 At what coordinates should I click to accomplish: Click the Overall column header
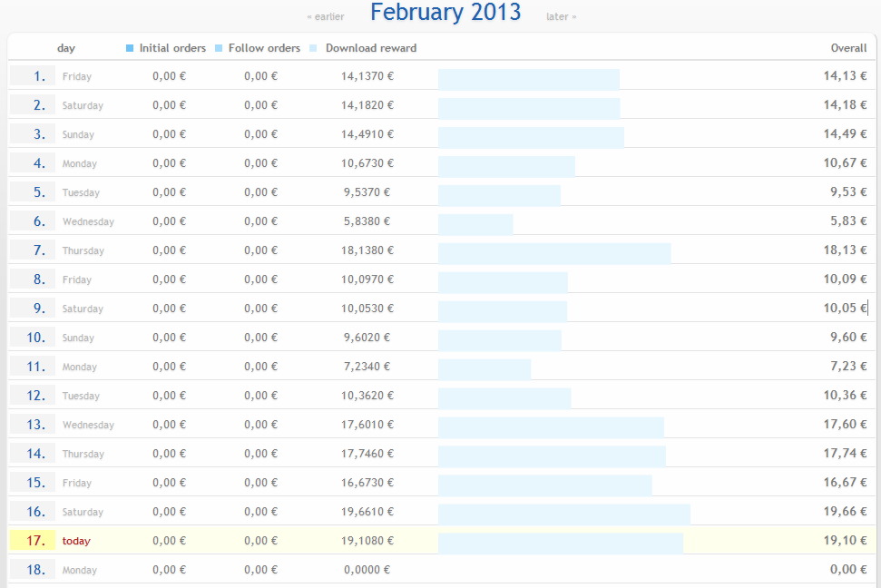(x=848, y=48)
